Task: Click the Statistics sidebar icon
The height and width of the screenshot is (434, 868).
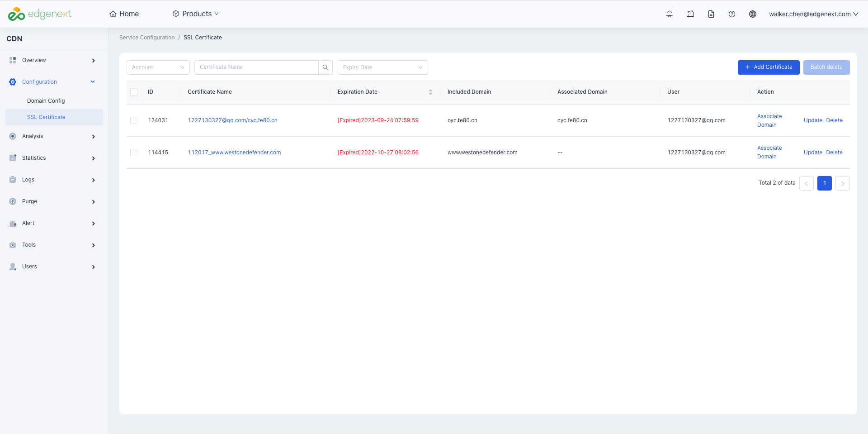Action: [x=13, y=158]
